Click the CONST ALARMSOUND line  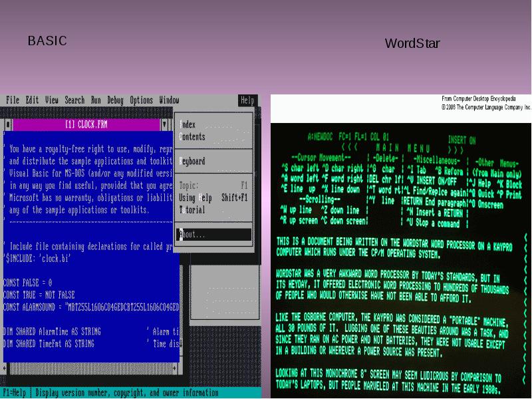[x=91, y=307]
